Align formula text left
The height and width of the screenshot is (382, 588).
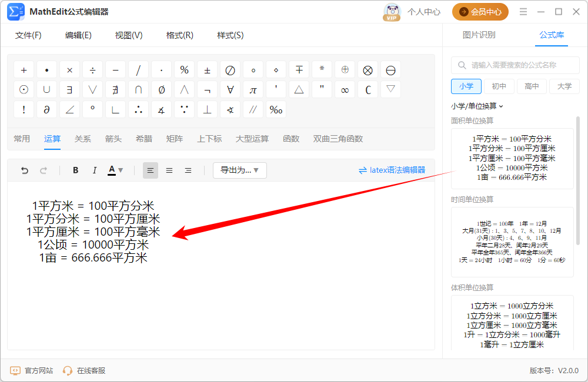[x=151, y=170]
